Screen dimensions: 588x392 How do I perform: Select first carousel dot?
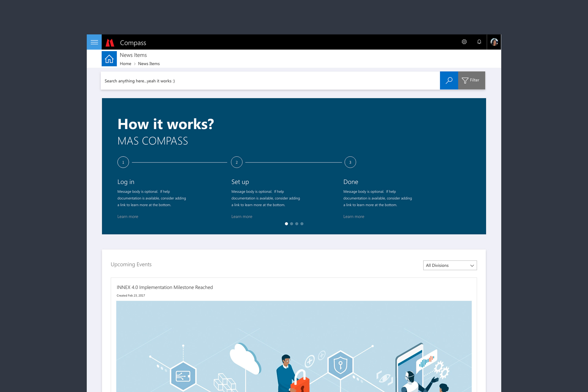[x=286, y=224]
